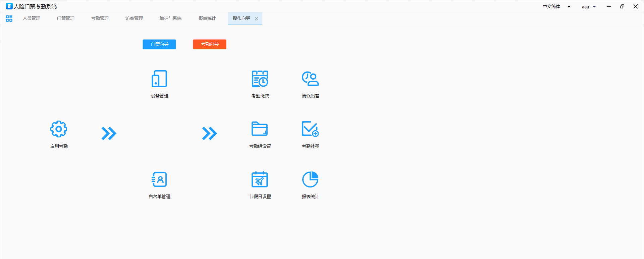Open the 设备管理 device management icon
The height and width of the screenshot is (259, 644).
[x=159, y=79]
